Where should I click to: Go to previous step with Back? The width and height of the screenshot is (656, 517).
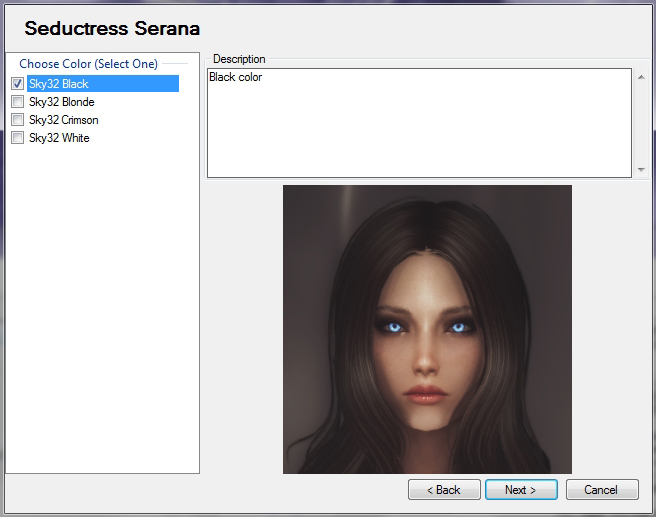coord(444,489)
